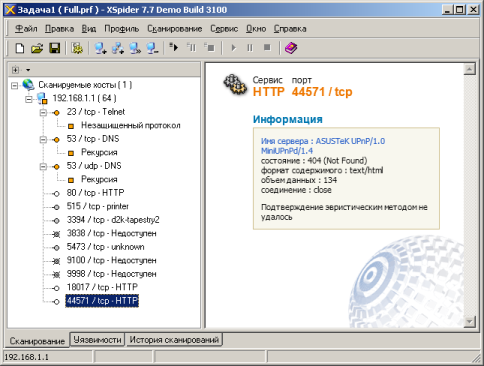Collapse the Сканируемые хосты root node
Viewport: 484px width, 366px height.
coord(14,86)
